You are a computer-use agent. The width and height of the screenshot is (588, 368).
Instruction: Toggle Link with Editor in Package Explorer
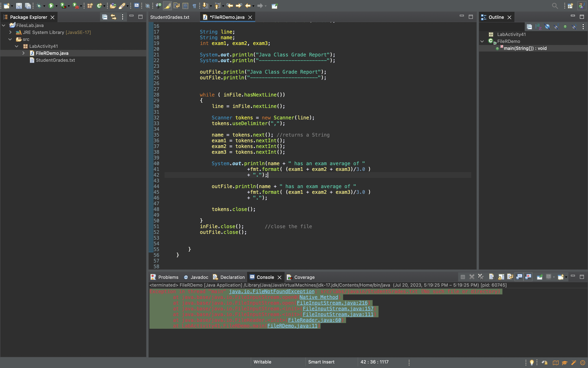coord(114,17)
